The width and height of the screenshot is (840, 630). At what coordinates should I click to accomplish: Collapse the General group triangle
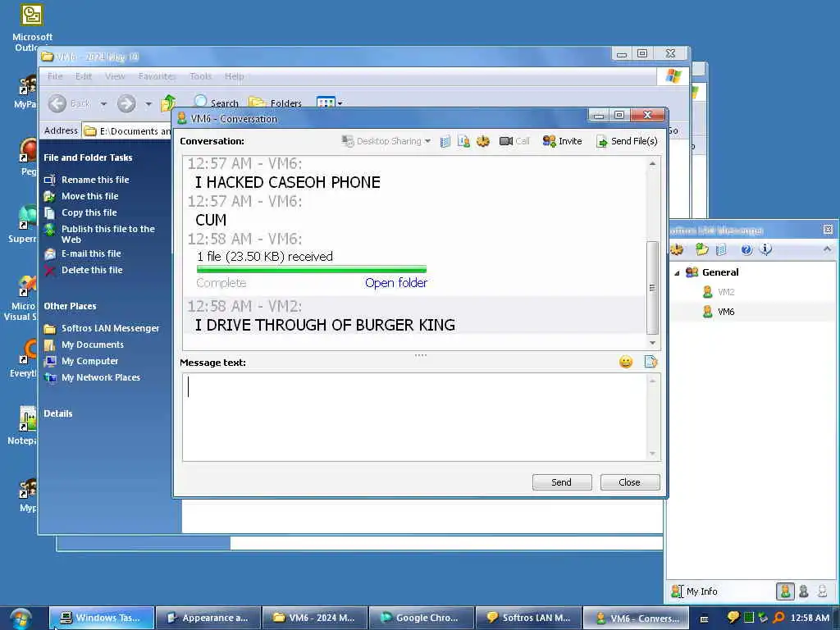[x=677, y=272]
